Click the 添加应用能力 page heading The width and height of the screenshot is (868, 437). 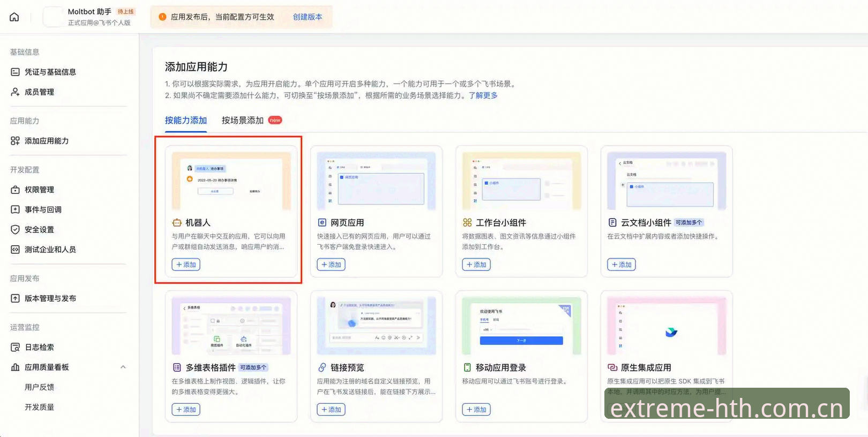coord(196,67)
